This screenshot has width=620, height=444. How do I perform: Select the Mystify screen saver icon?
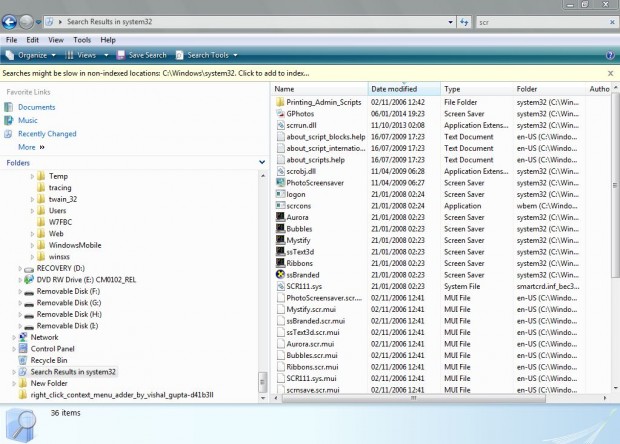[x=280, y=240]
